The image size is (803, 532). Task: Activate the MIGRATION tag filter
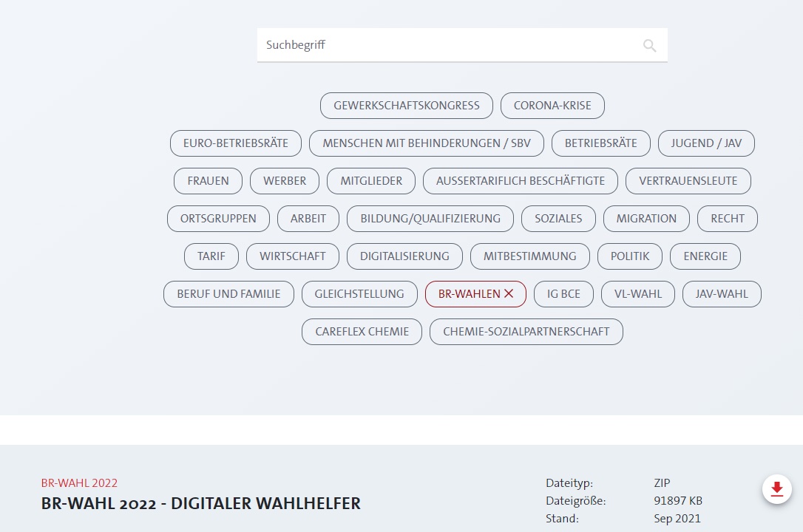(646, 218)
